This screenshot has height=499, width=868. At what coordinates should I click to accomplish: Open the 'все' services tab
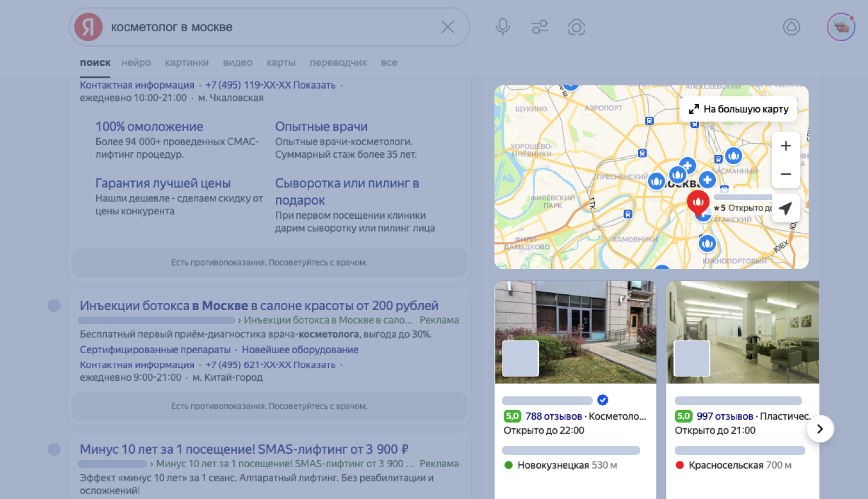click(x=389, y=63)
